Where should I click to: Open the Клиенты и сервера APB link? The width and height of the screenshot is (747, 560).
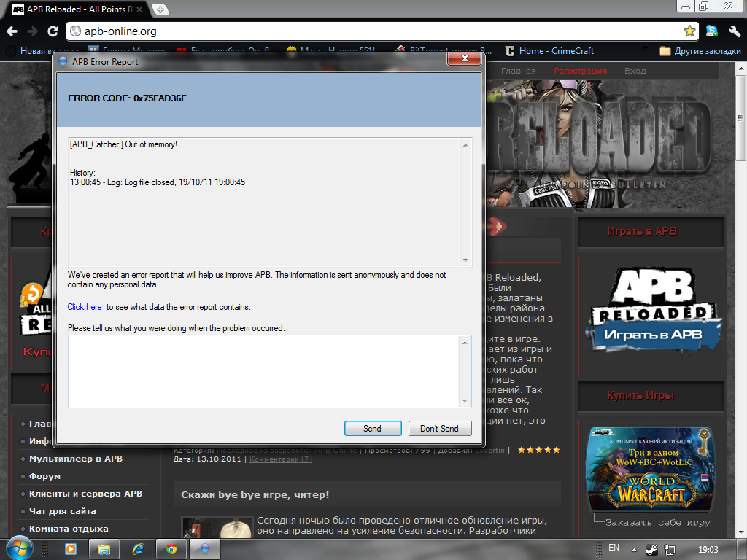[x=86, y=494]
